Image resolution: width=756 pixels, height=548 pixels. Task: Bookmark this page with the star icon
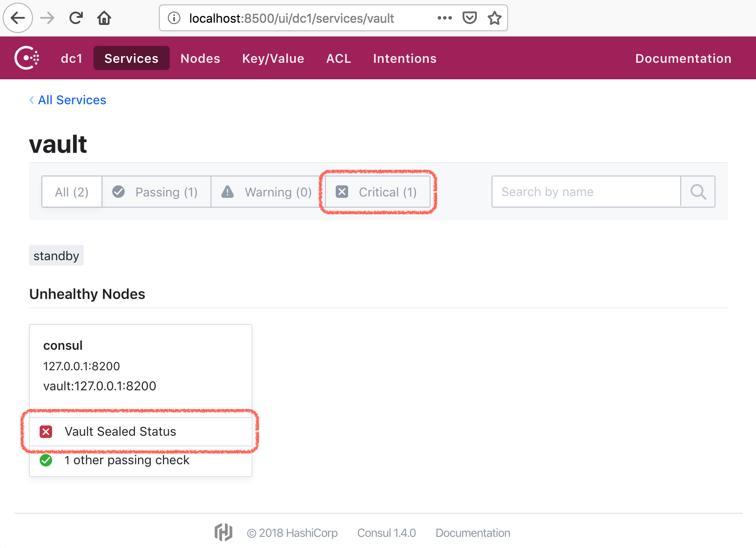coord(494,18)
